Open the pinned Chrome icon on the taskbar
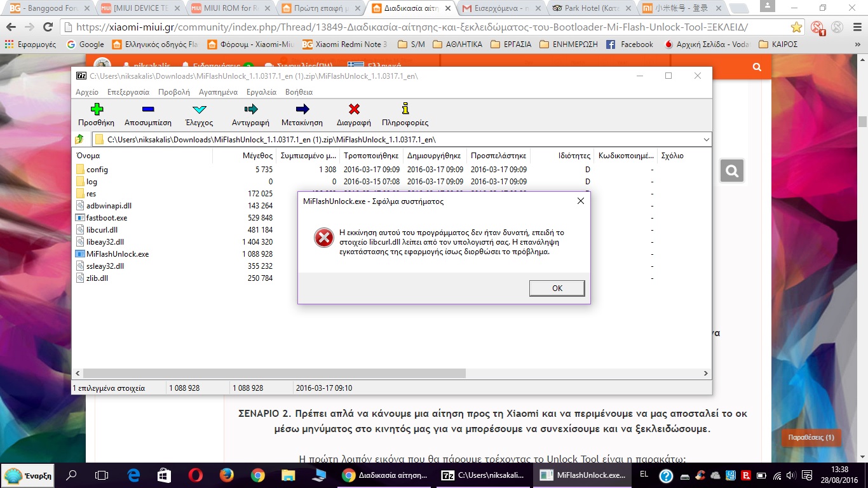 click(257, 475)
